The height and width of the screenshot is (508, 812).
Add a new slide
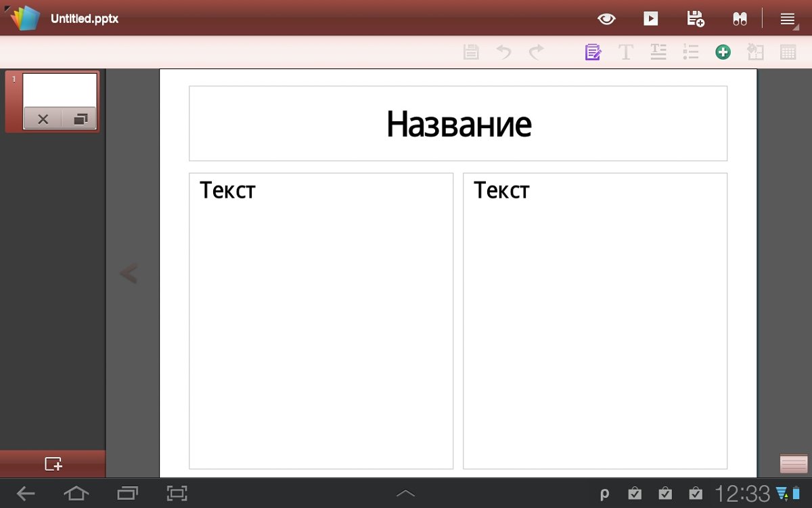pyautogui.click(x=53, y=464)
